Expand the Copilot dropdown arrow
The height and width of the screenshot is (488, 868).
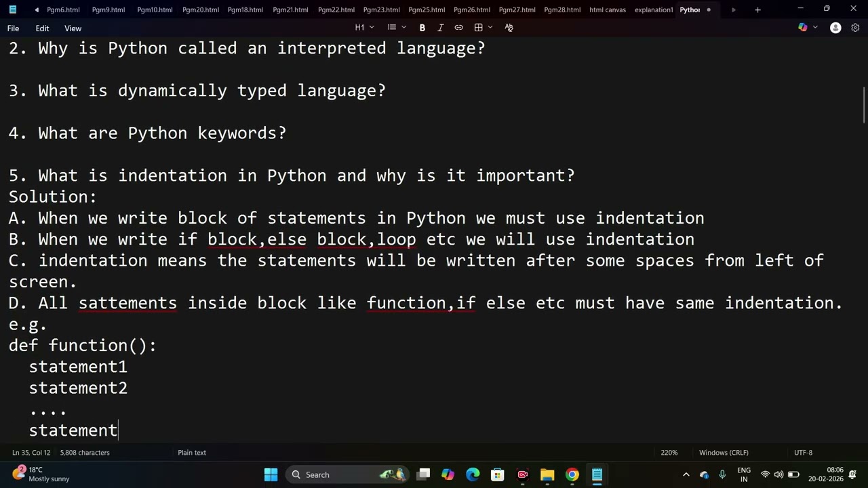(x=815, y=28)
